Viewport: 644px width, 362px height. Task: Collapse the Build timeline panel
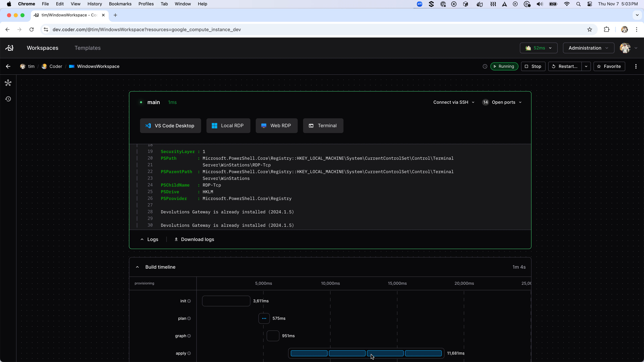[x=137, y=267]
